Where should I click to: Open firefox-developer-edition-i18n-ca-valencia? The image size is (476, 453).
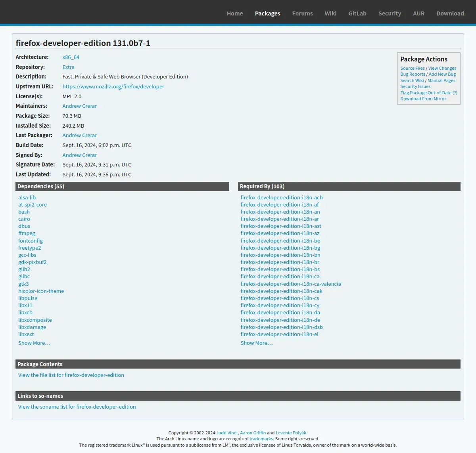point(291,284)
